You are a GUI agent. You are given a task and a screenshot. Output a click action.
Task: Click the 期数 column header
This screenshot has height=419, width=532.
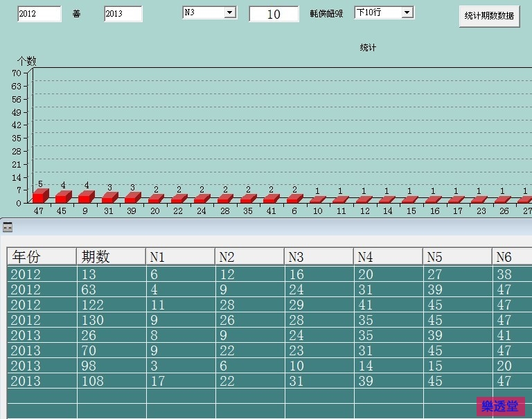click(x=111, y=257)
